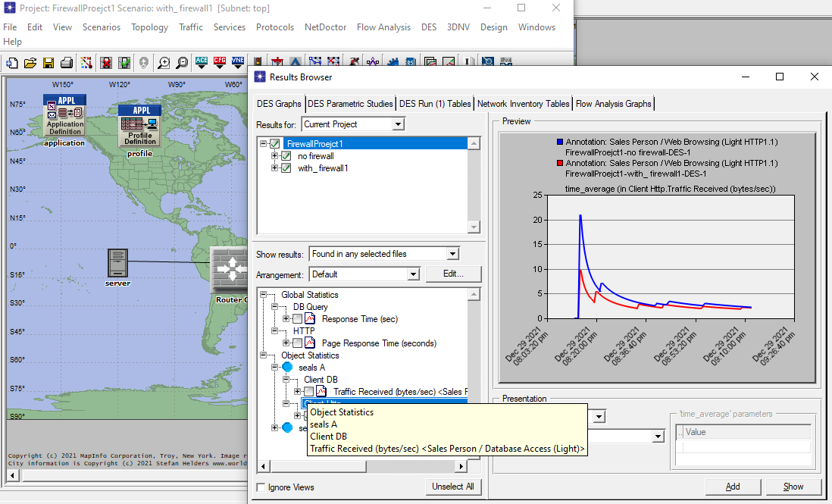Viewport: 832px width, 504px height.
Task: Switch to Network Inventory Tables tab
Action: click(523, 104)
